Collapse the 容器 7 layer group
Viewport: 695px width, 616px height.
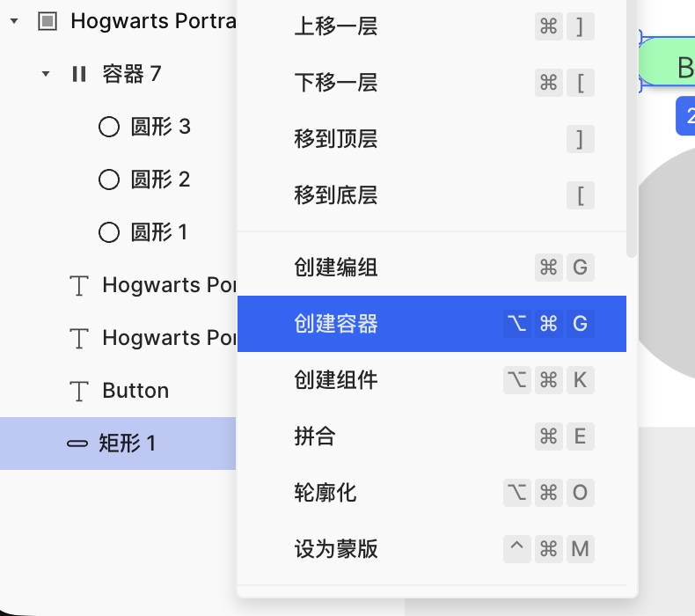46,74
